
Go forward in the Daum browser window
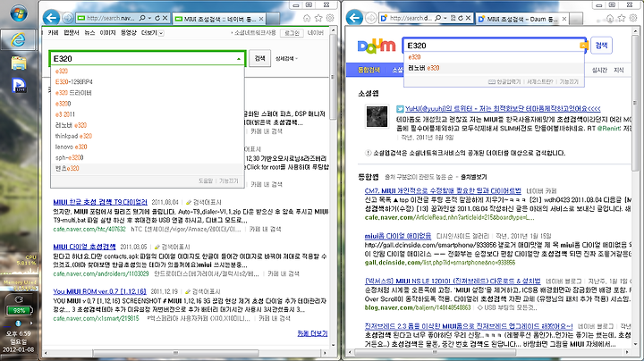(x=371, y=18)
